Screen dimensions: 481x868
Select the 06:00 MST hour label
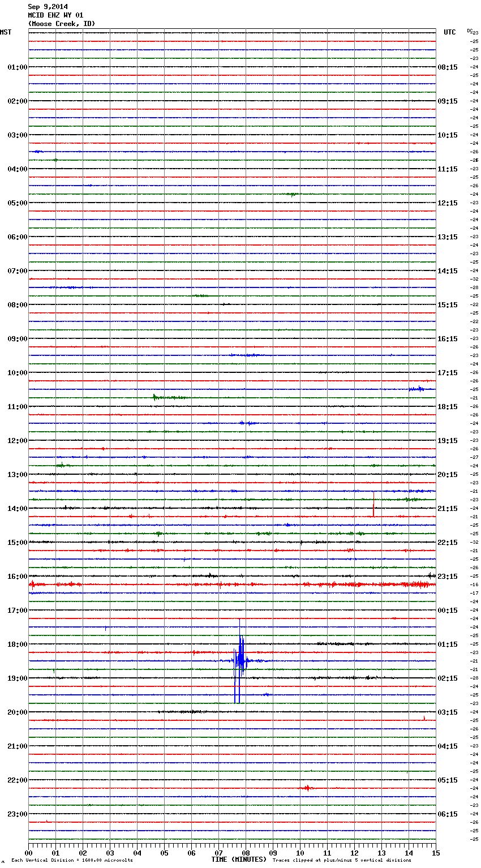(18, 237)
